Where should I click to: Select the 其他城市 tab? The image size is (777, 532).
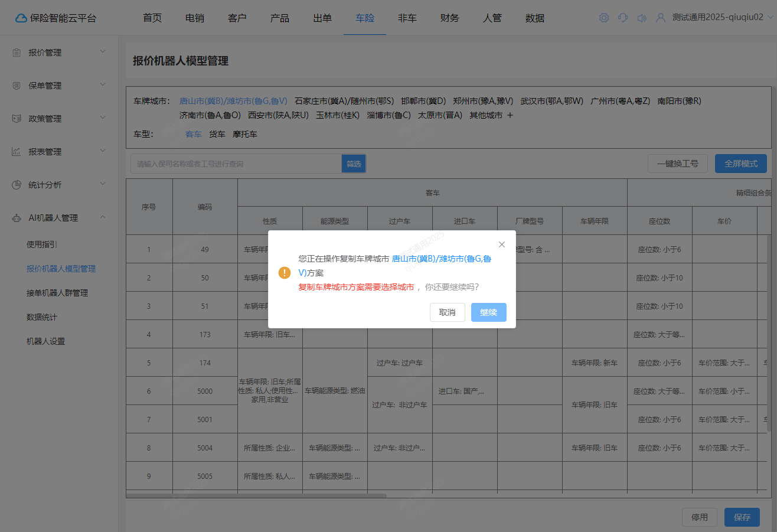486,115
